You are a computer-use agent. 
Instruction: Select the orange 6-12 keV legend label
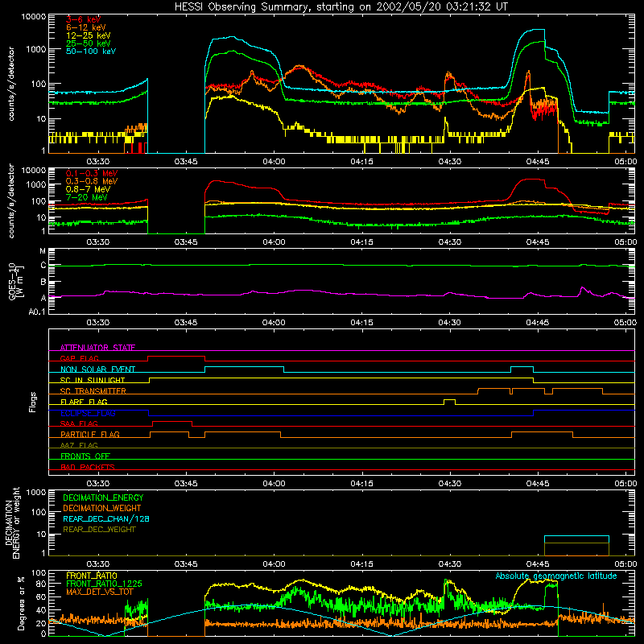tap(85, 27)
